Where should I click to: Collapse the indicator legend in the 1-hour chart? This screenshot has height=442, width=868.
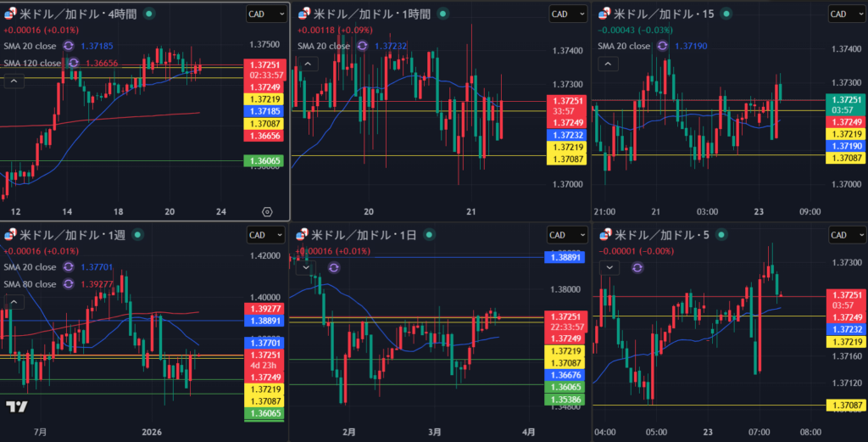tap(306, 64)
